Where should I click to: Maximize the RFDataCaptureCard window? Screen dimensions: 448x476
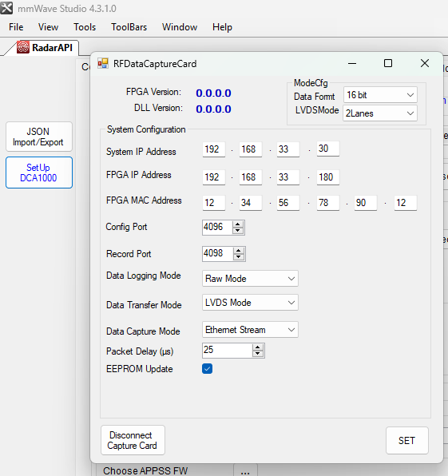(388, 63)
